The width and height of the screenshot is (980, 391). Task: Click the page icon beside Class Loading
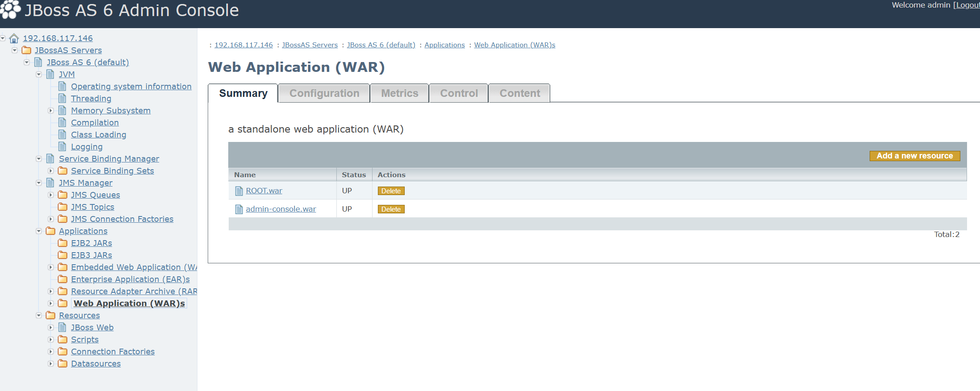coord(63,134)
